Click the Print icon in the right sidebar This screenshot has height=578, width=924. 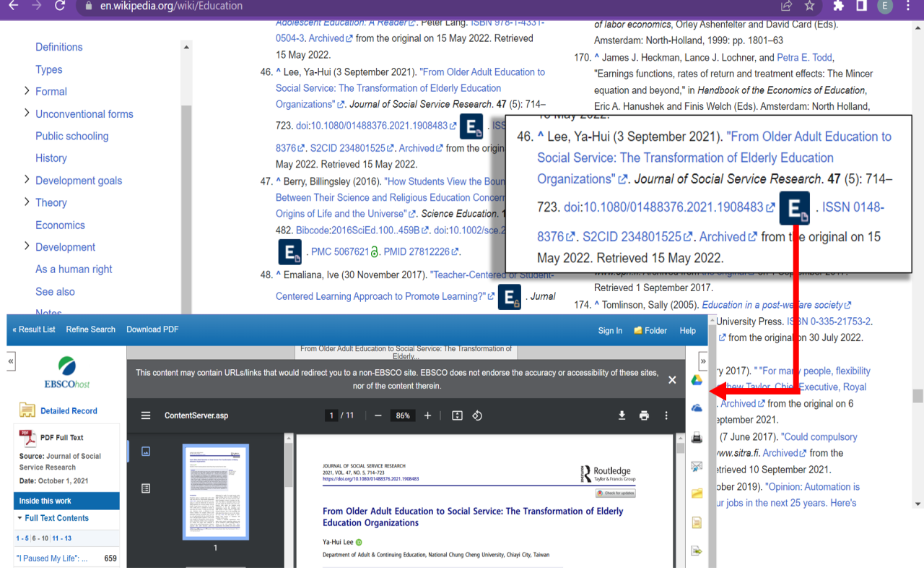click(x=696, y=437)
